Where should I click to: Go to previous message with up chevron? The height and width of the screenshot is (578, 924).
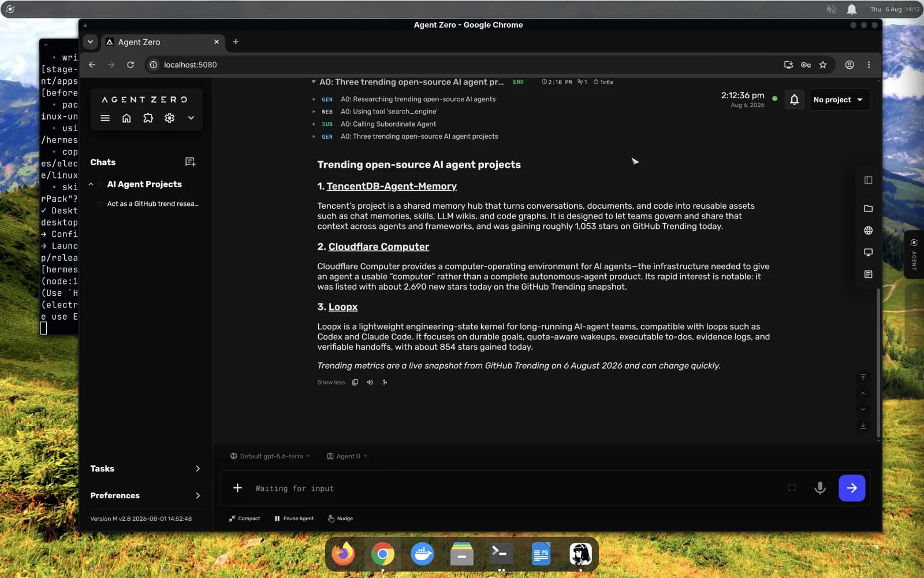863,394
